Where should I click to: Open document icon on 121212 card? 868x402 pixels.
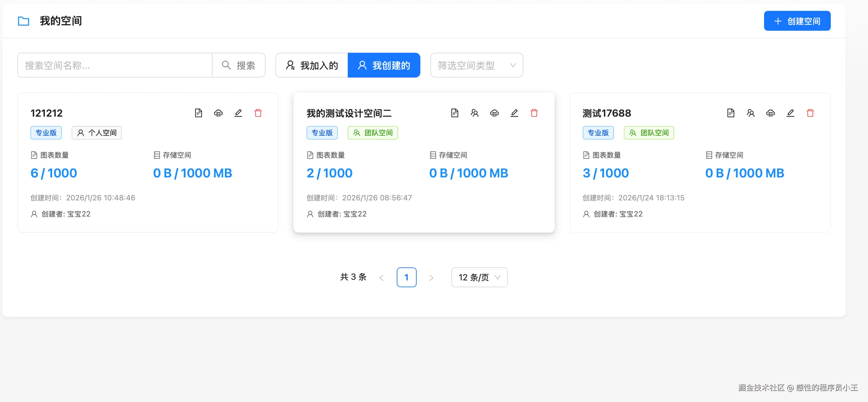(x=199, y=113)
